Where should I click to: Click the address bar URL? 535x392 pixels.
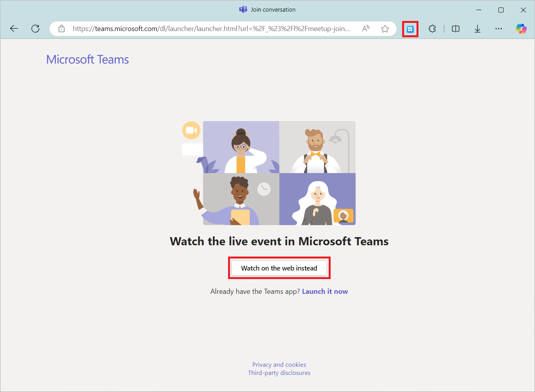click(x=211, y=29)
